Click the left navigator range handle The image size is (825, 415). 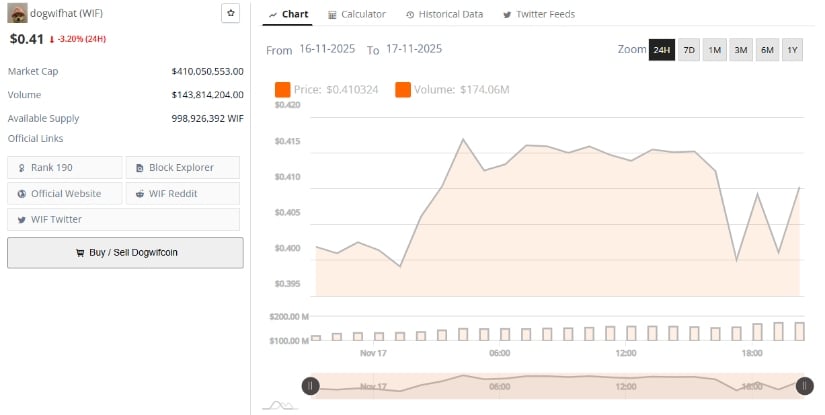click(311, 386)
